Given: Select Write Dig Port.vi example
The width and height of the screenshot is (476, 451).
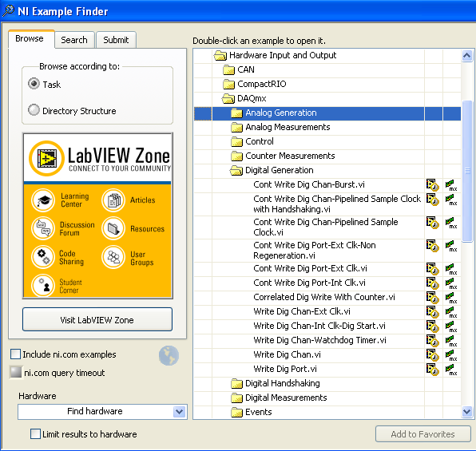Looking at the screenshot, I should tap(285, 369).
